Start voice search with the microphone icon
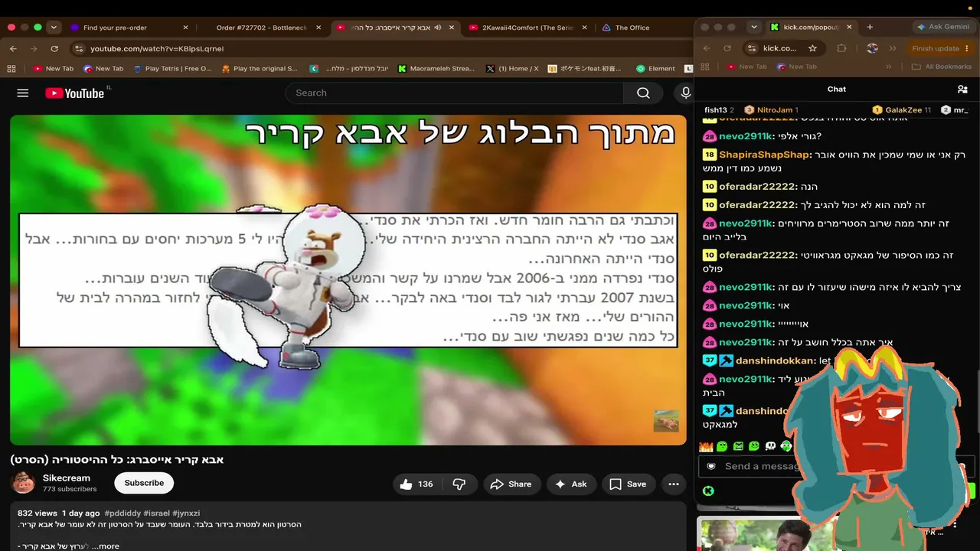This screenshot has height=551, width=980. 685,93
